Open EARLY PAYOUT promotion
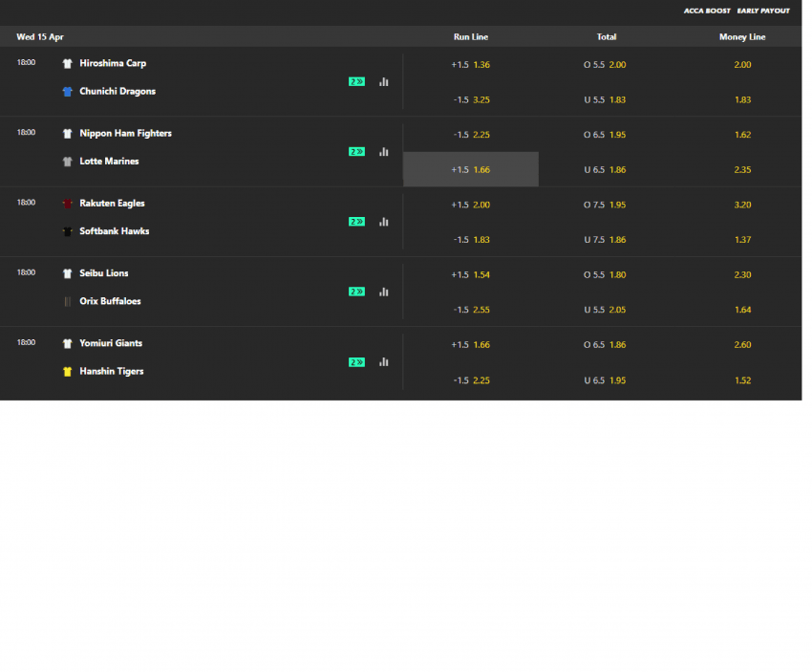The height and width of the screenshot is (672, 812). click(x=763, y=11)
